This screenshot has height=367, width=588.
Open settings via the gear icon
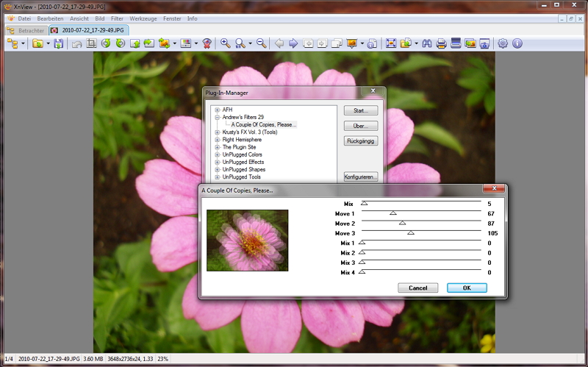click(503, 44)
